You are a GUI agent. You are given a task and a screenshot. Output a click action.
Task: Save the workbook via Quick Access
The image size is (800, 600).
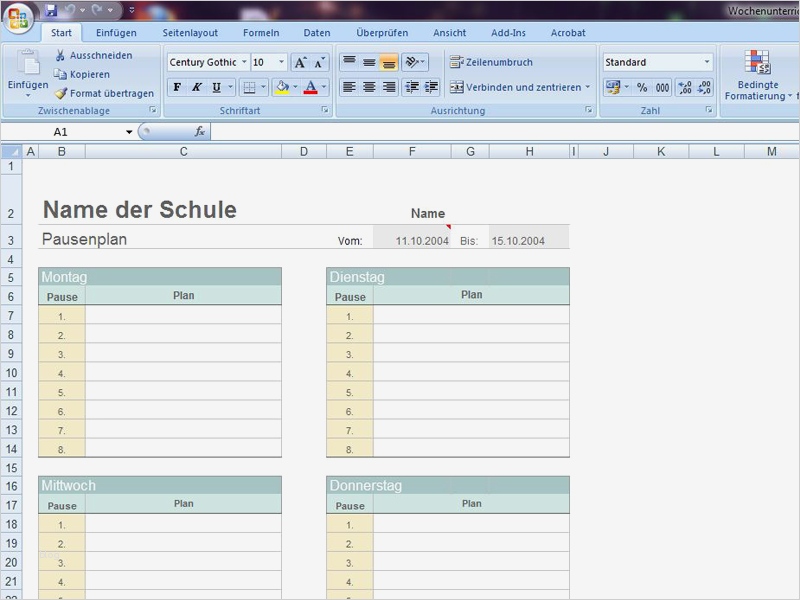[51, 10]
